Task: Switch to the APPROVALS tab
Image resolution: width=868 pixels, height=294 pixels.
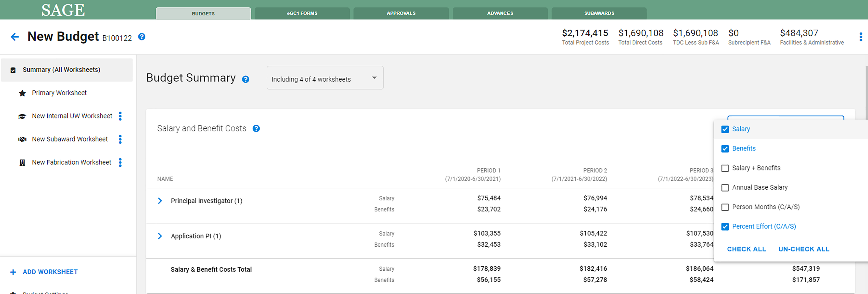Action: coord(401,14)
